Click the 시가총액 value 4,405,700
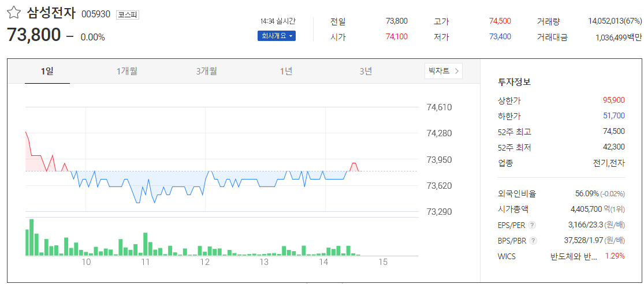The height and width of the screenshot is (284, 644). point(586,210)
